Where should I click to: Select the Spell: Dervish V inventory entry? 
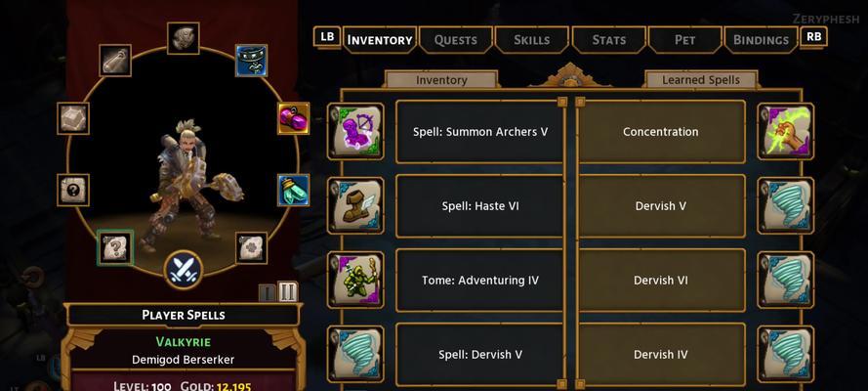480,355
